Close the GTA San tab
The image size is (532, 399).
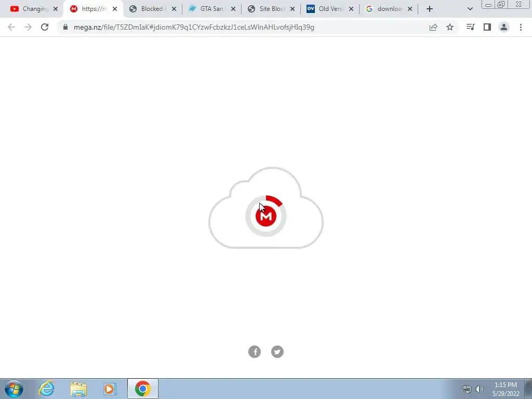click(233, 9)
